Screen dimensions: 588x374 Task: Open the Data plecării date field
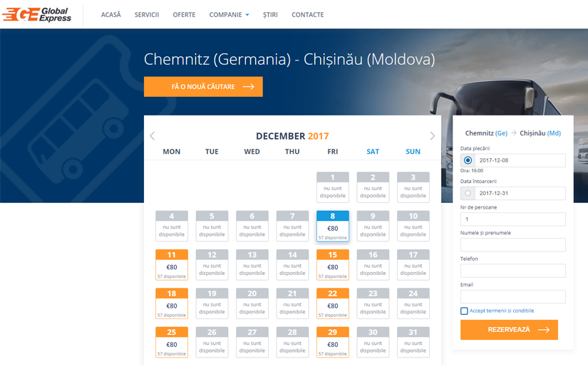click(x=520, y=160)
